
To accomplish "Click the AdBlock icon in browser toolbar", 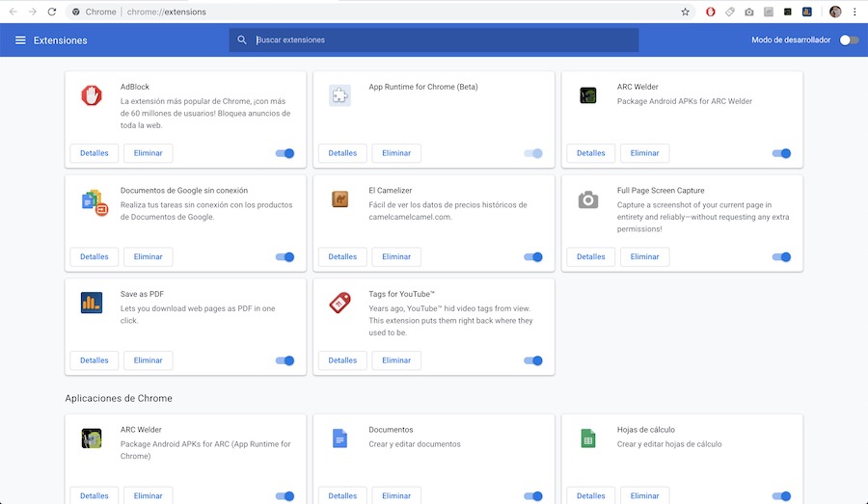I will point(711,12).
